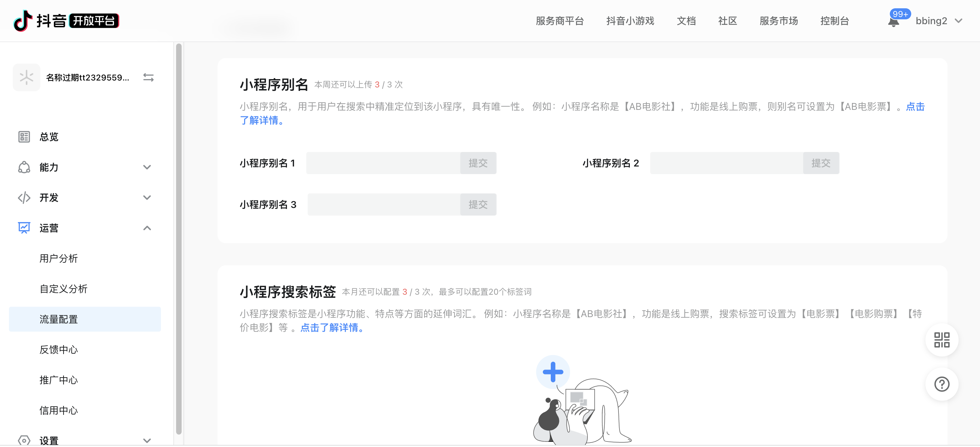Click the 提交 button for 小程序别名 3
980x447 pixels.
click(x=478, y=205)
